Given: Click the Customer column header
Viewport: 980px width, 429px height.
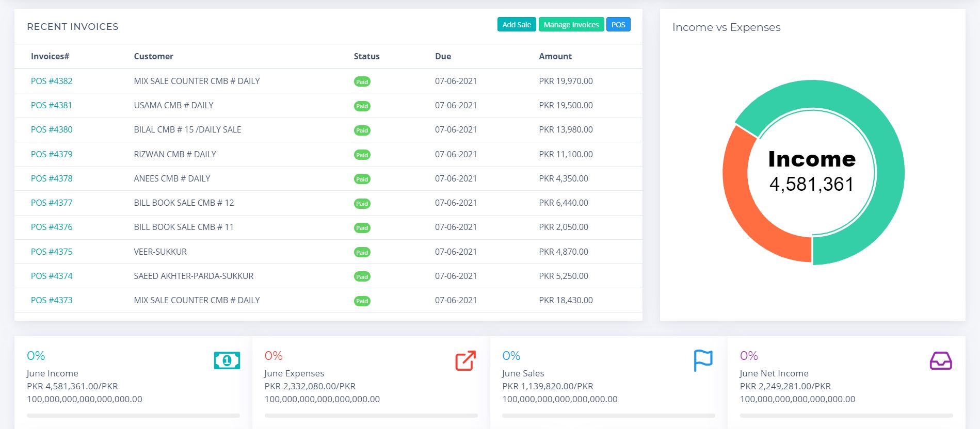Looking at the screenshot, I should pos(153,56).
